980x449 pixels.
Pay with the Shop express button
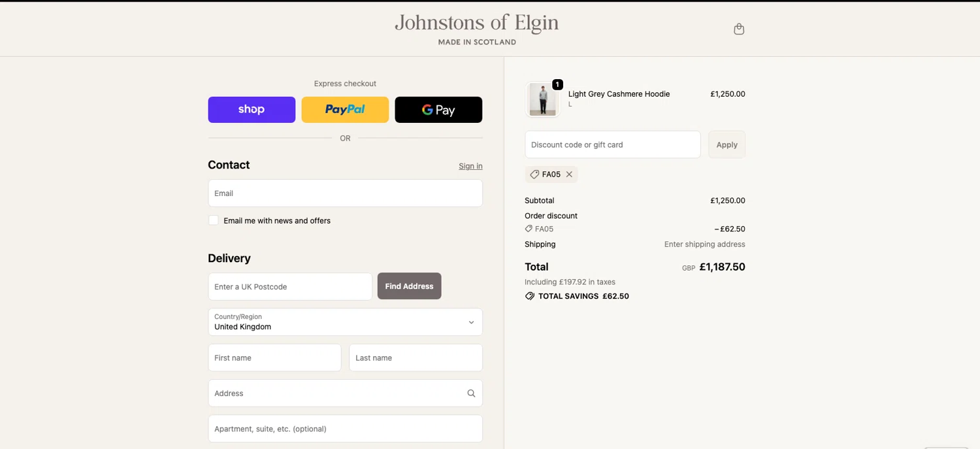coord(252,110)
